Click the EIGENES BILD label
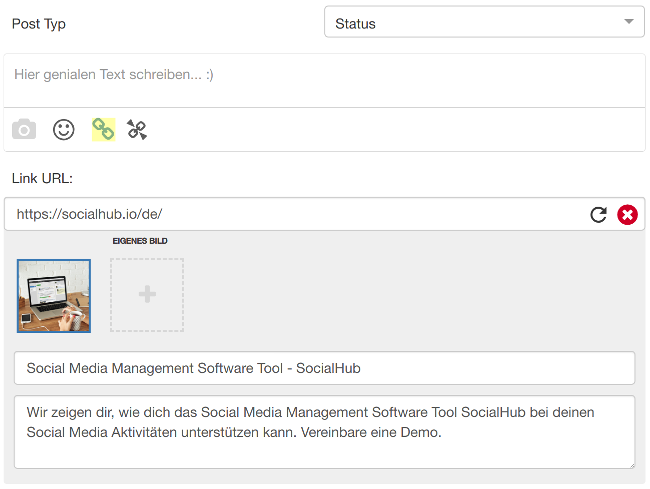 tap(140, 241)
